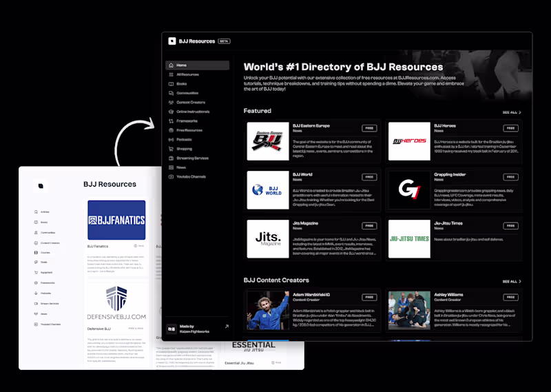Click the Communities chat icon in dark sidebar

(x=171, y=93)
